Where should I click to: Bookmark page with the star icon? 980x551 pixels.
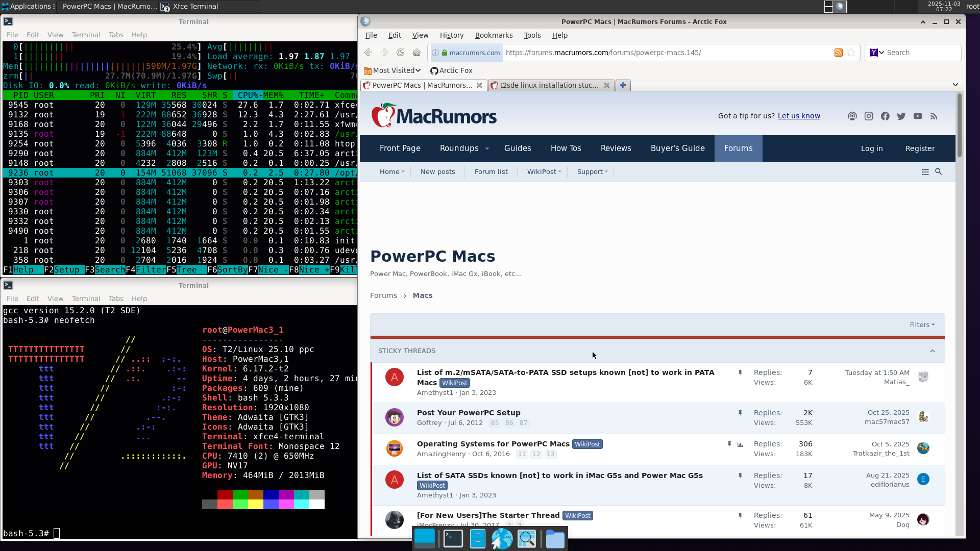pos(851,53)
